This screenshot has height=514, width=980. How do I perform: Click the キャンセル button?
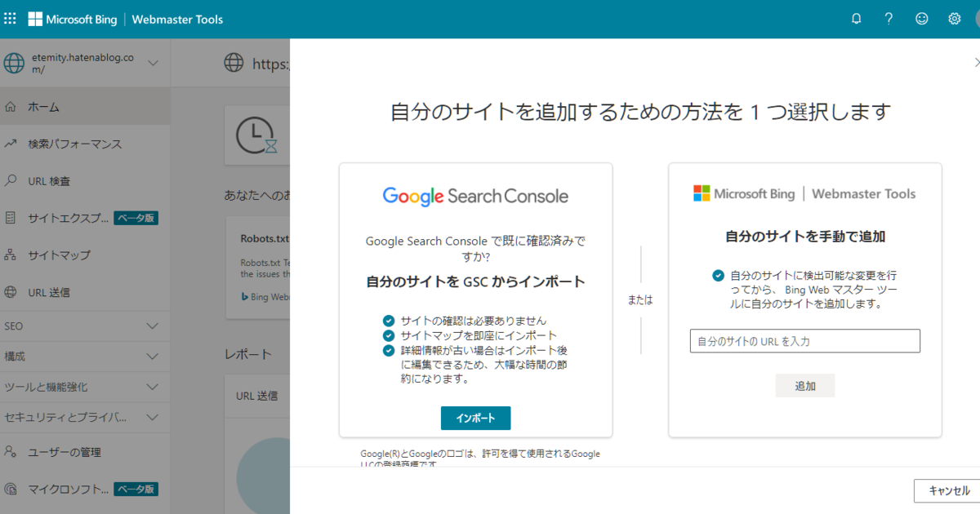947,490
